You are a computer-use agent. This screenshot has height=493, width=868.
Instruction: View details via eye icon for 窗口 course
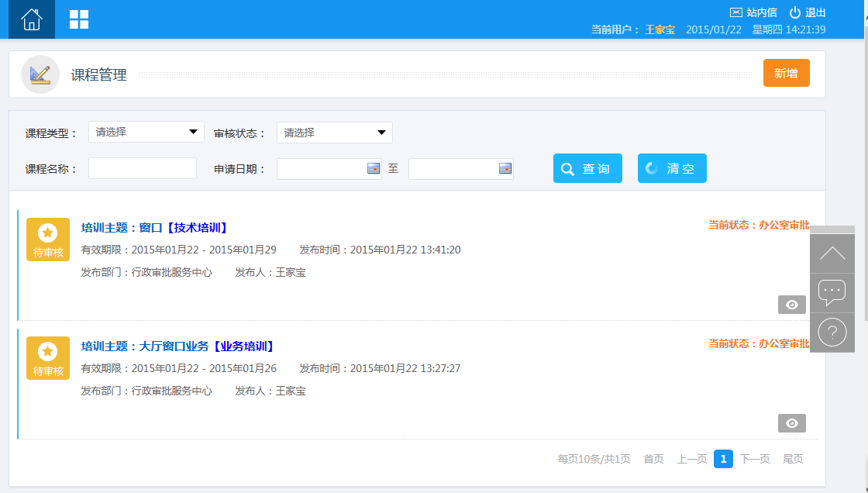791,305
